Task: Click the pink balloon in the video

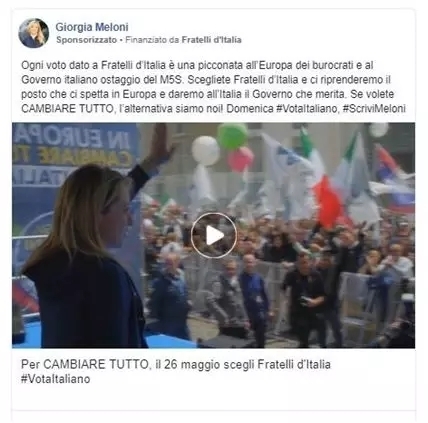Action: point(241,159)
